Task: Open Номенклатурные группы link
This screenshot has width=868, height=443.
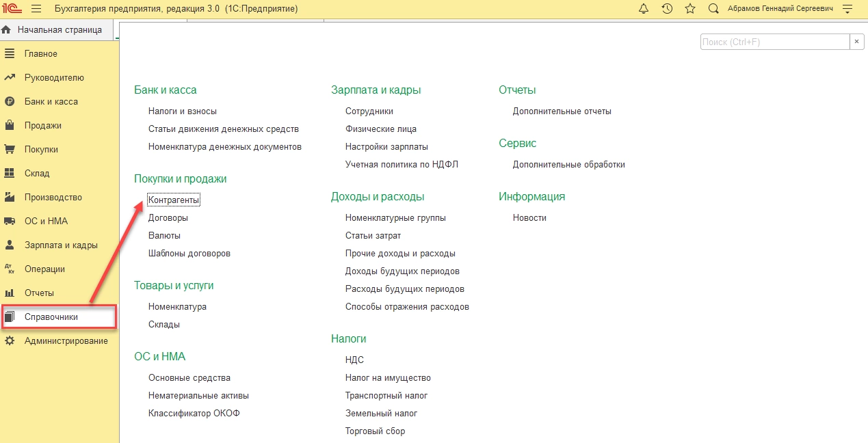Action: [x=395, y=218]
